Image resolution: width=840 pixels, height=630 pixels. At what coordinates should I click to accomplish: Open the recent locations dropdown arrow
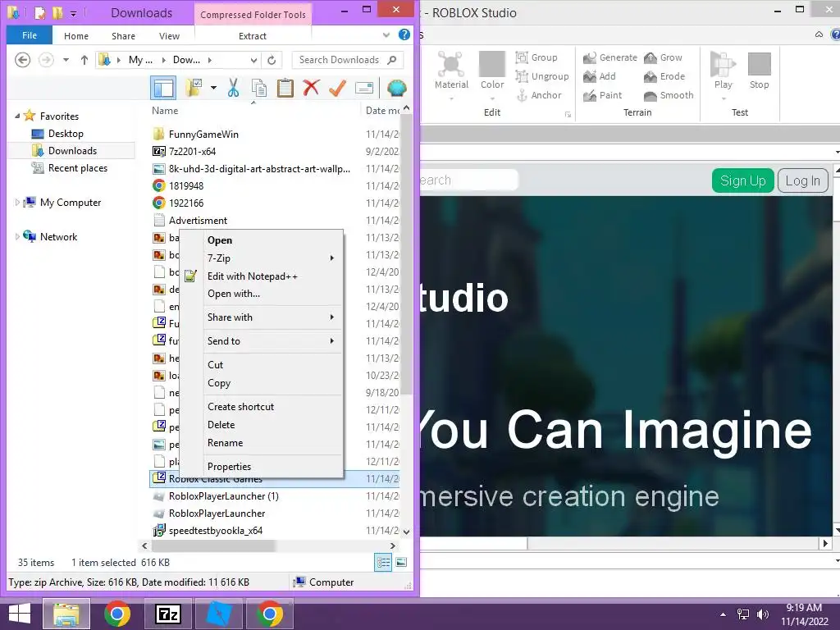(x=66, y=60)
